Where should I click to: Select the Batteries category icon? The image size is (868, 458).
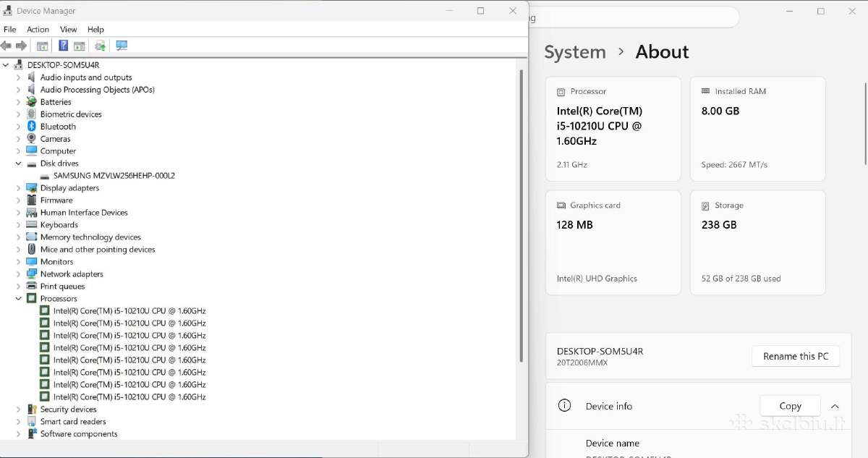pyautogui.click(x=32, y=102)
